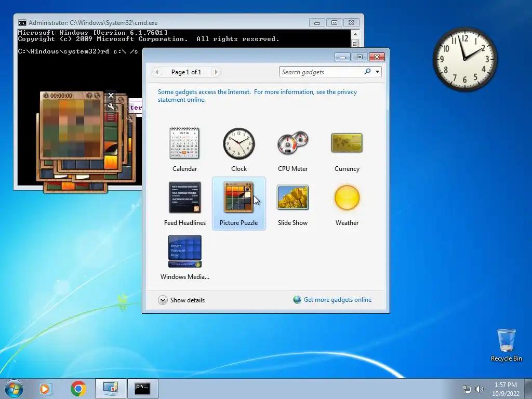Select the Picture Puzzle gadget
Screen dimensions: 532x399
click(x=239, y=204)
